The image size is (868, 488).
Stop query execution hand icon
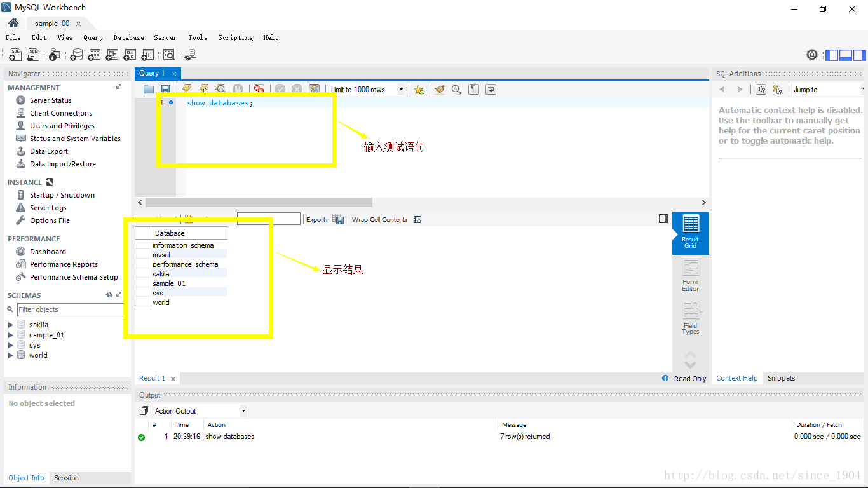[x=238, y=90]
